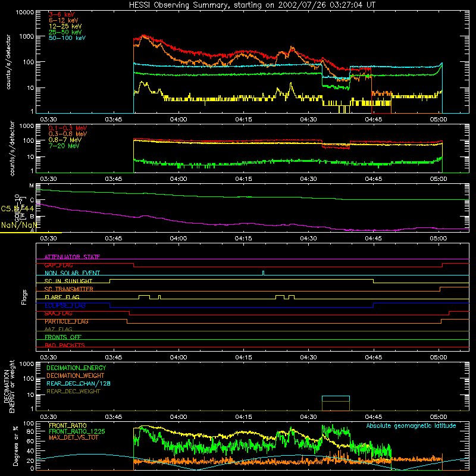Select the FLARE_FLAG label
Viewport: 476px width, 476px height.
point(62,297)
